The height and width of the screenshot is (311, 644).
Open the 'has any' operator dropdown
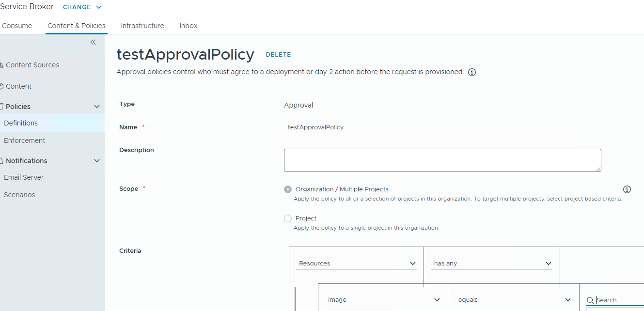[x=492, y=264]
